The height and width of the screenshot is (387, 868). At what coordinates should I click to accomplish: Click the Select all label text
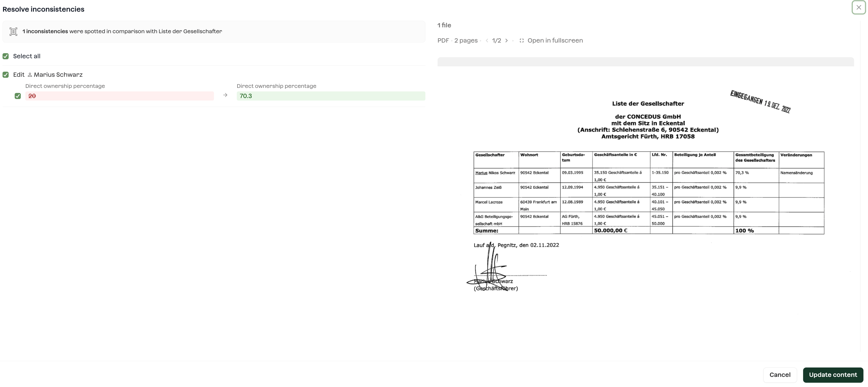click(x=27, y=56)
